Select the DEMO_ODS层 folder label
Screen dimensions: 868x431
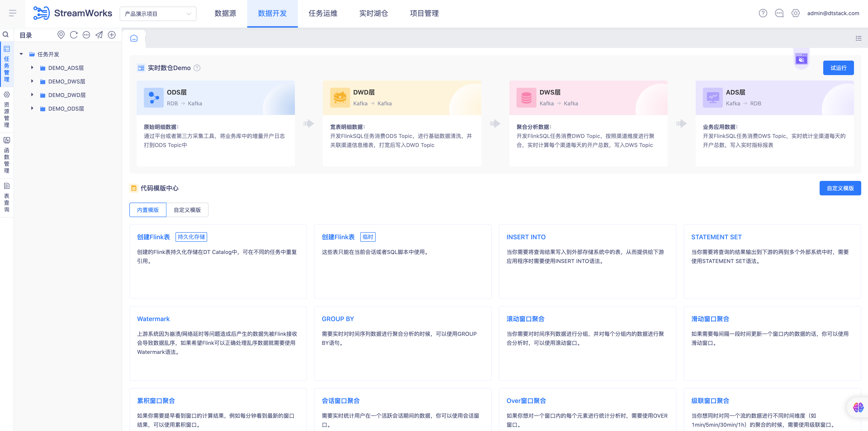[x=66, y=109]
